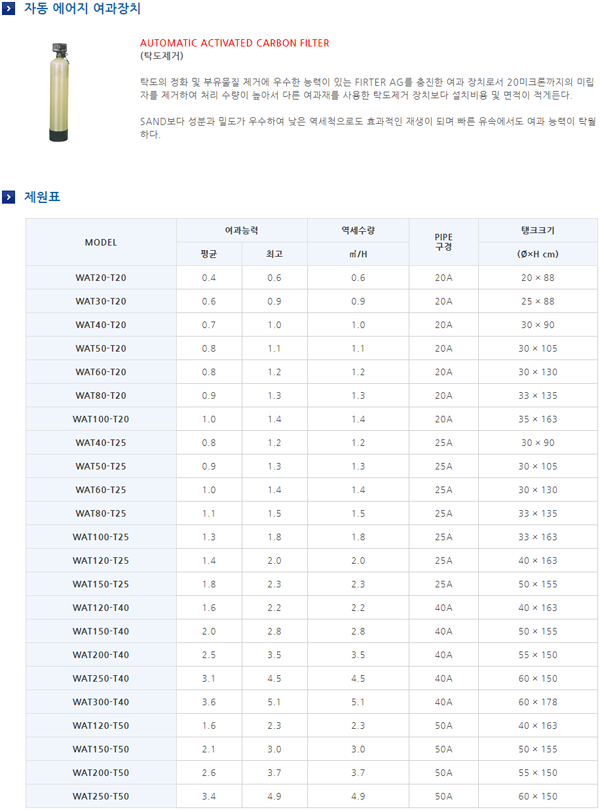The width and height of the screenshot is (600, 810).
Task: Click the 최고 sub-header cell
Action: point(274,254)
